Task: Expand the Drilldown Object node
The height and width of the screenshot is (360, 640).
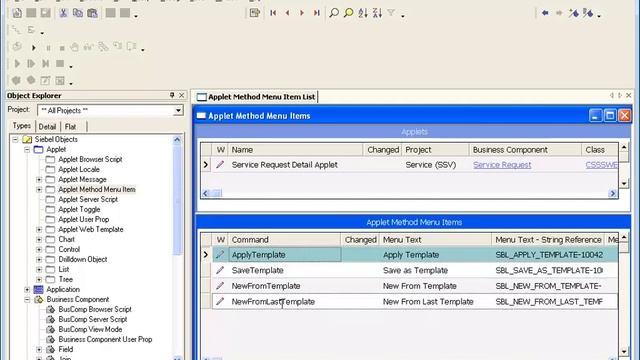Action: click(39, 260)
